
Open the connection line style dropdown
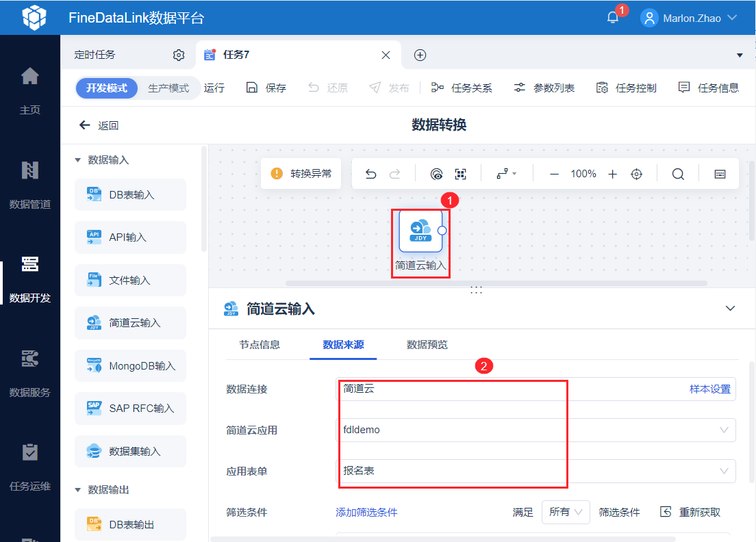(506, 174)
